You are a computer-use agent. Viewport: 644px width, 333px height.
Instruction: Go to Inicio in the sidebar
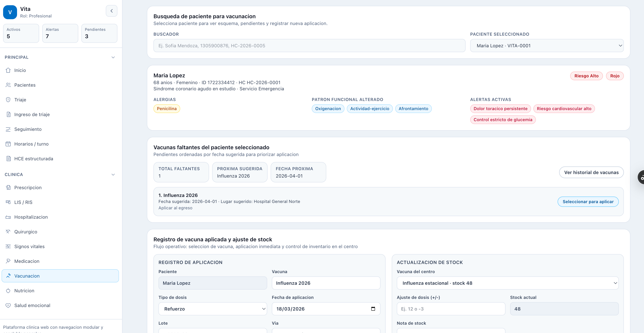60,70
